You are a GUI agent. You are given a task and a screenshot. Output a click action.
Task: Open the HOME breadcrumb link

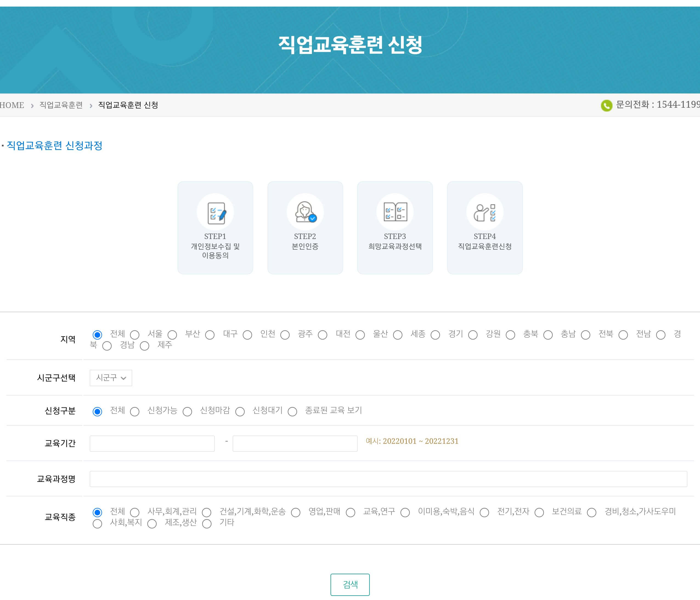tap(12, 105)
